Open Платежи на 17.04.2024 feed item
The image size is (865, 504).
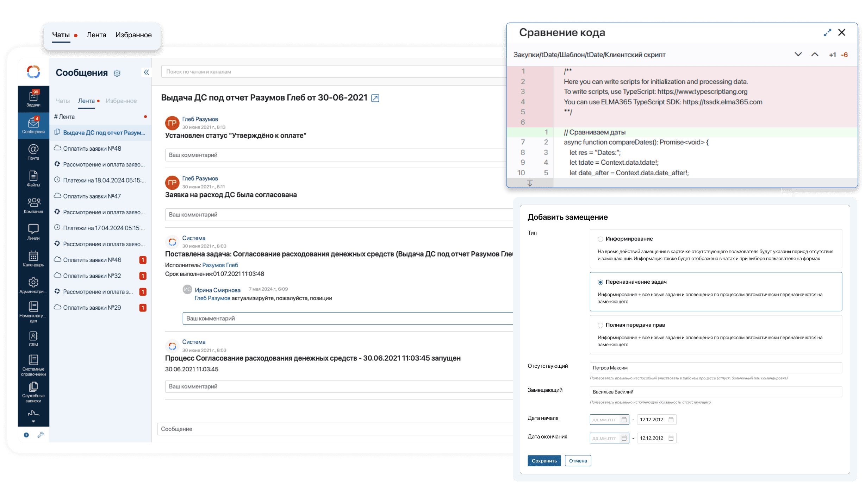pyautogui.click(x=100, y=228)
